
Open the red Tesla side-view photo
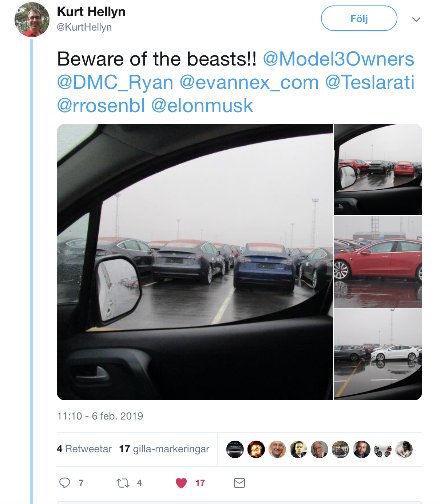378,262
